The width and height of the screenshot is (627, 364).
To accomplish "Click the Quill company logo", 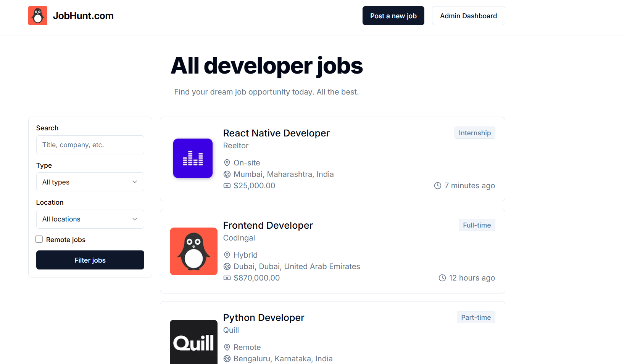I will (193, 342).
